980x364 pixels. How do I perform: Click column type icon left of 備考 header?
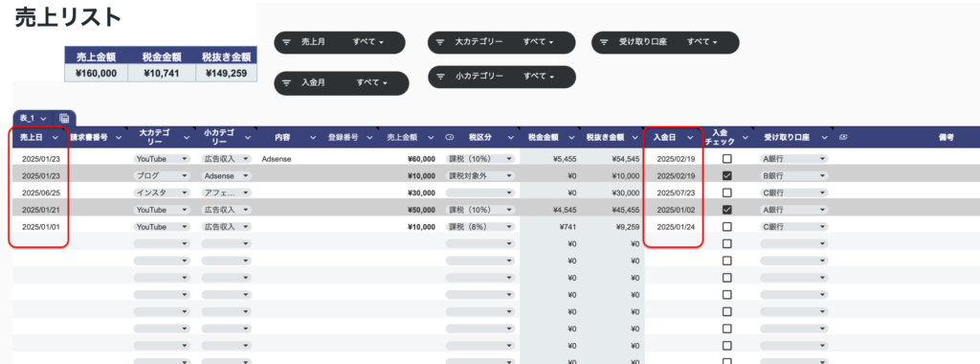click(x=843, y=138)
